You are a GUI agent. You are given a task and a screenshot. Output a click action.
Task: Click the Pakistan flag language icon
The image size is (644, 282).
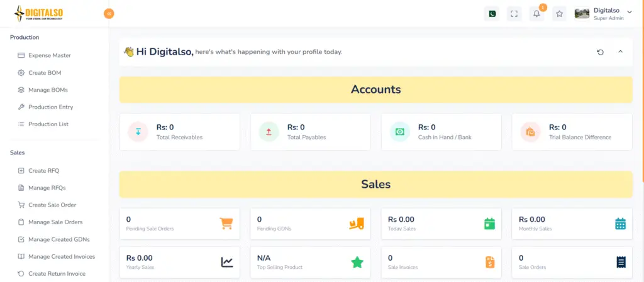[492, 14]
